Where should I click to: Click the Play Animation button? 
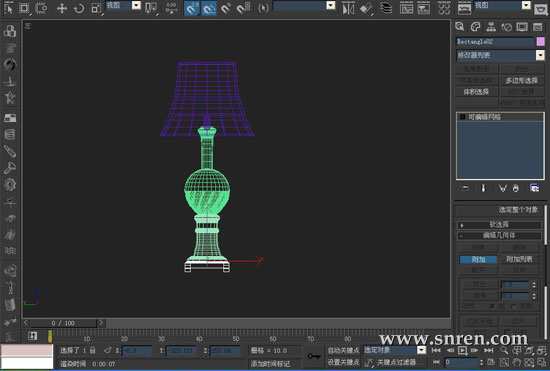(462, 350)
